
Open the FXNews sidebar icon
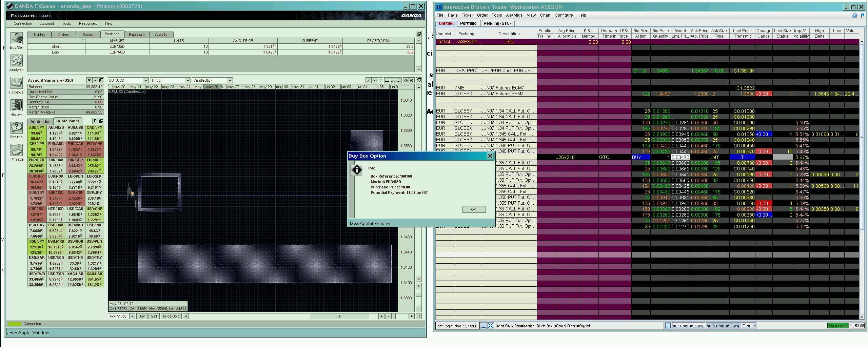point(16,83)
